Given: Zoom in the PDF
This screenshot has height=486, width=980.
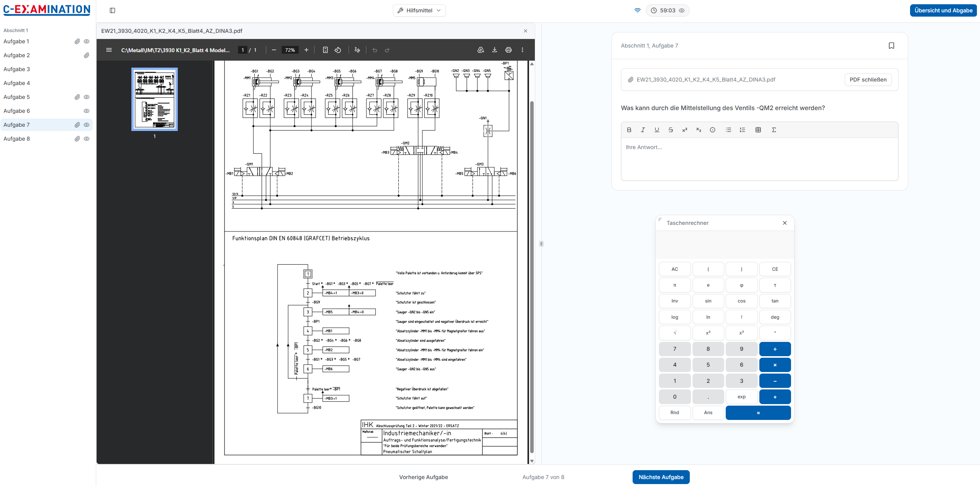Looking at the screenshot, I should point(306,50).
